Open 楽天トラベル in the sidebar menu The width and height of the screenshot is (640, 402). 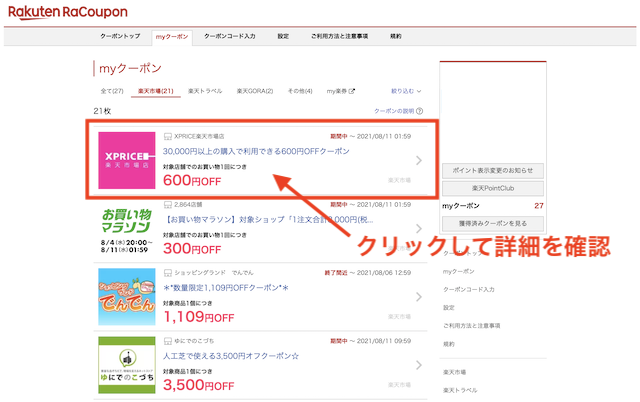pyautogui.click(x=460, y=390)
